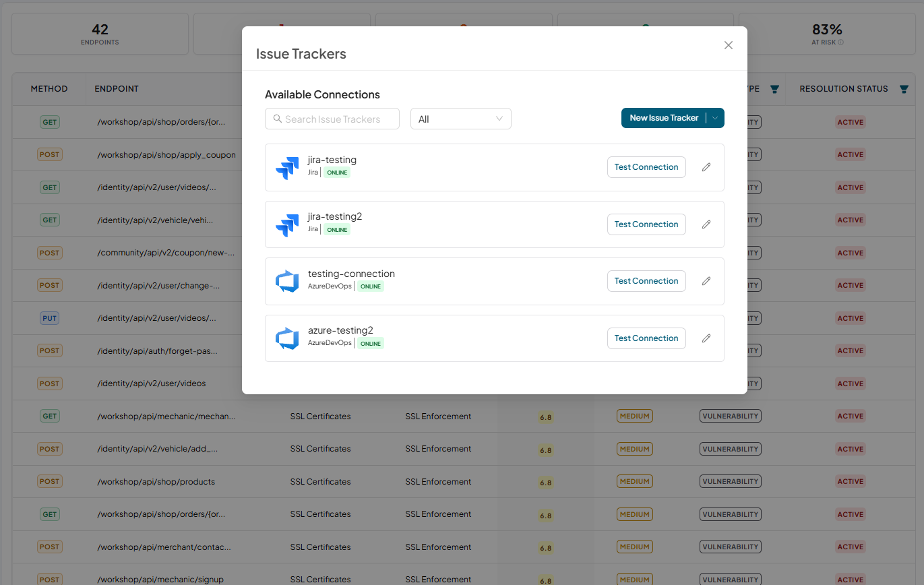Edit azure-testing2 with pencil icon
Image resolution: width=924 pixels, height=585 pixels.
click(706, 338)
